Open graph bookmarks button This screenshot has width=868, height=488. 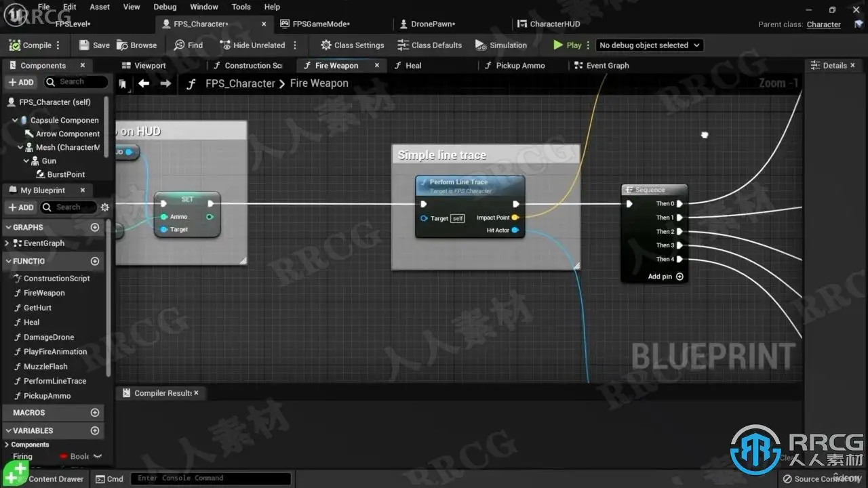point(123,84)
